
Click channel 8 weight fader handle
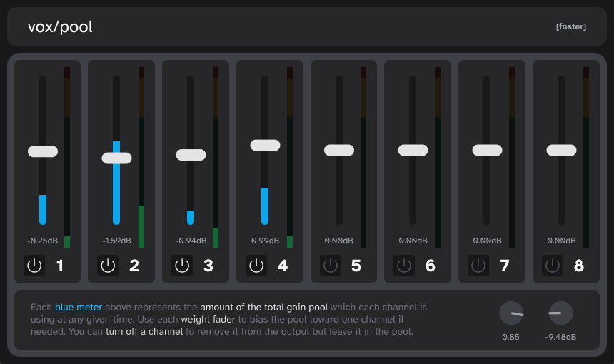point(562,150)
